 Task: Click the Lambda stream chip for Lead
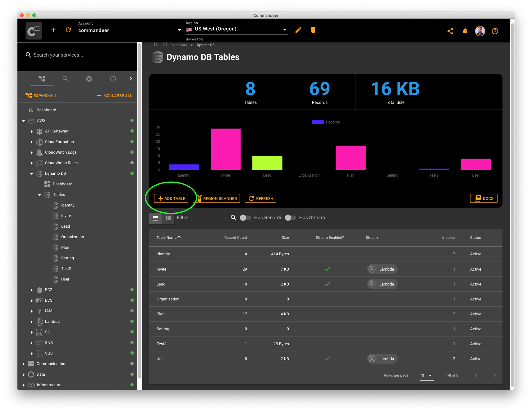click(x=382, y=284)
